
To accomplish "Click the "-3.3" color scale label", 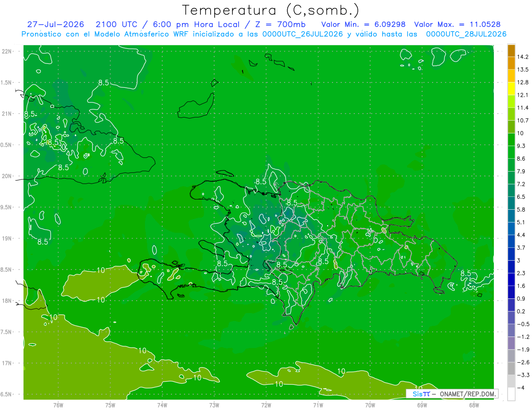I will [523, 375].
